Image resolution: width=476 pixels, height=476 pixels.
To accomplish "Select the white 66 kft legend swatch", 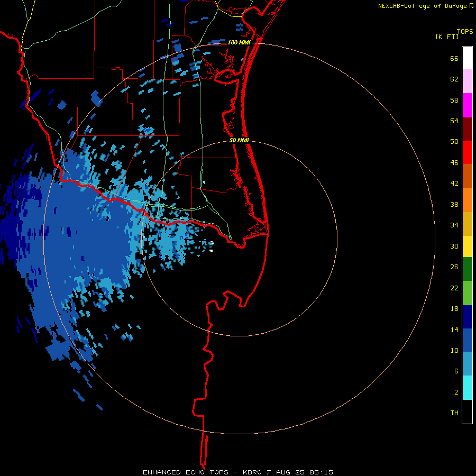I will pos(467,58).
